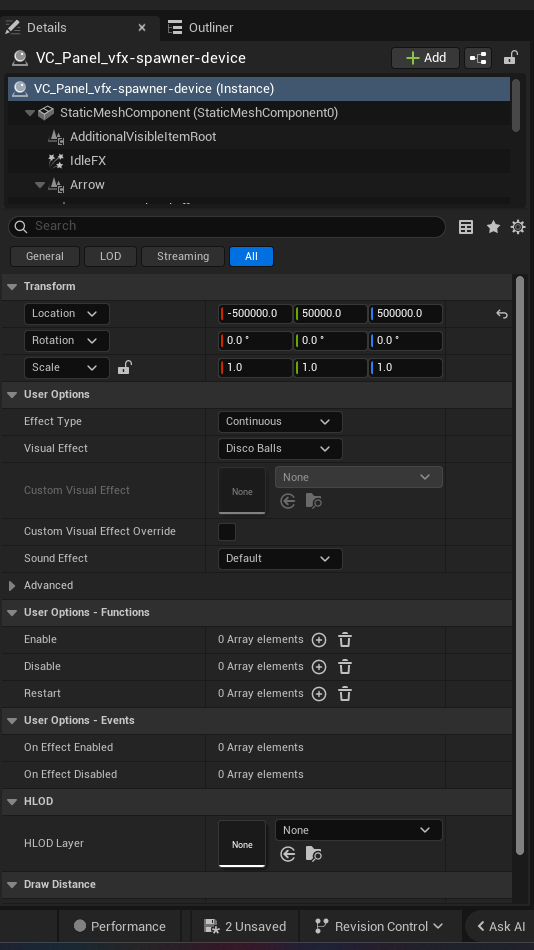
Task: Reset Location to default arrow
Action: [501, 314]
